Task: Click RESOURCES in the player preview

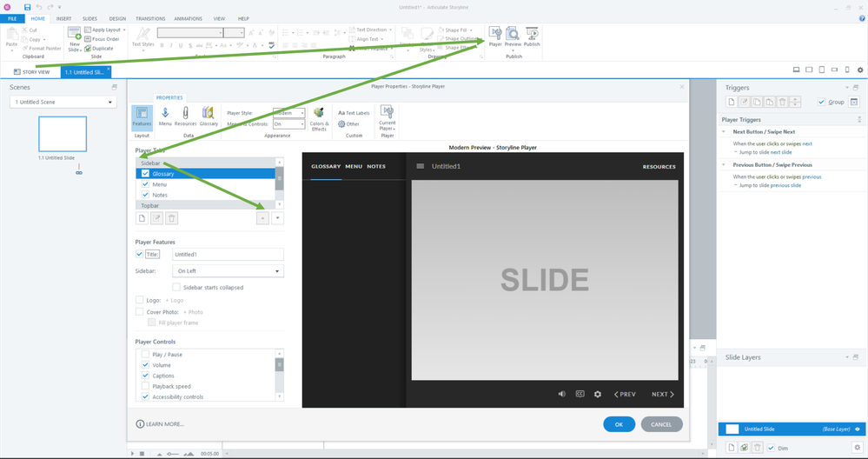Action: coord(659,166)
